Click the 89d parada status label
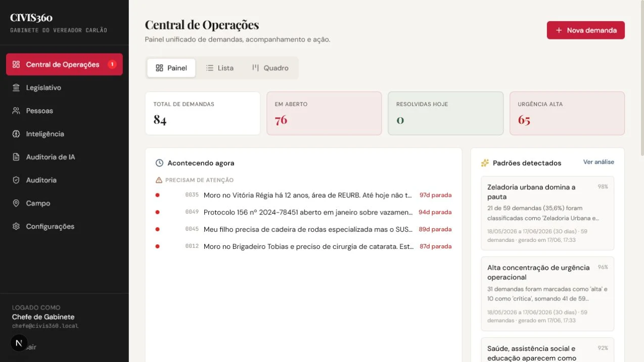 (435, 229)
